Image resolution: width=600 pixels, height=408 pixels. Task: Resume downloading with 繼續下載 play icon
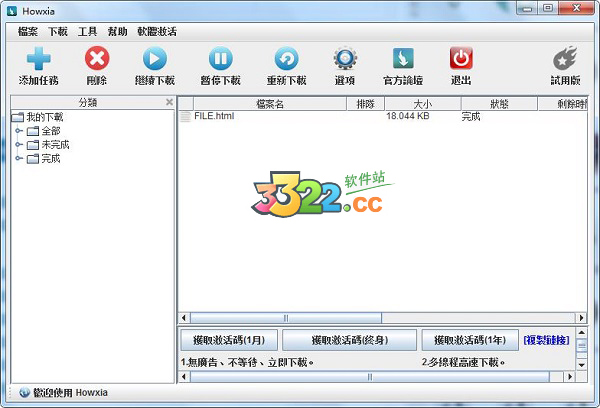pos(155,59)
